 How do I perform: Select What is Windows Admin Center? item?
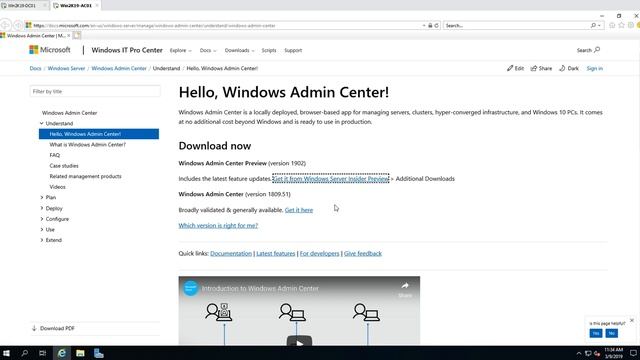88,144
